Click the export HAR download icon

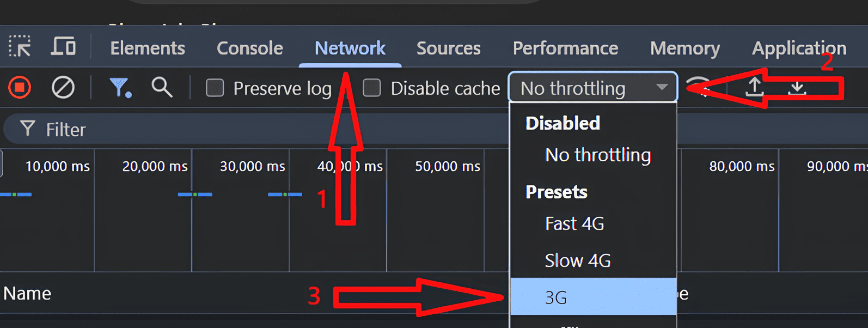point(797,87)
